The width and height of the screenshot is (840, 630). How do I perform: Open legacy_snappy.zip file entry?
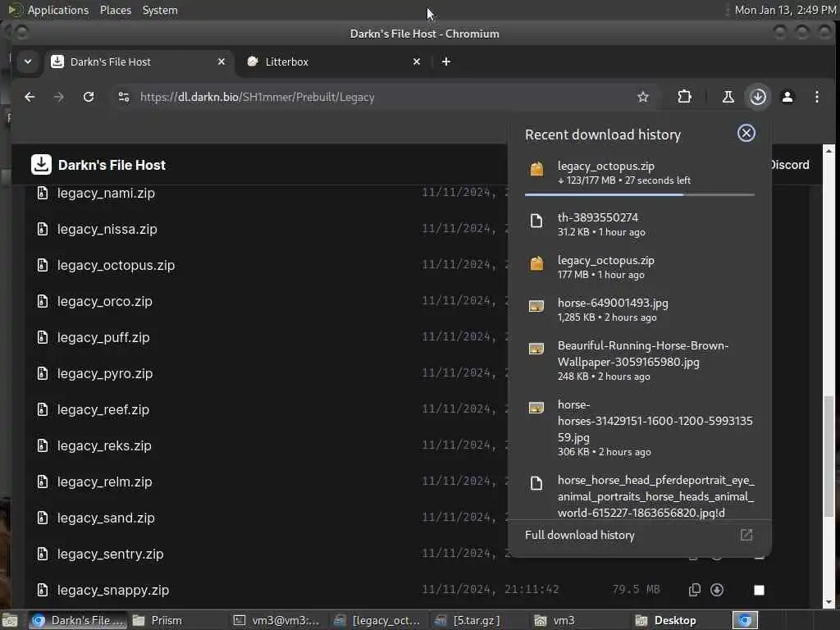tap(113, 590)
